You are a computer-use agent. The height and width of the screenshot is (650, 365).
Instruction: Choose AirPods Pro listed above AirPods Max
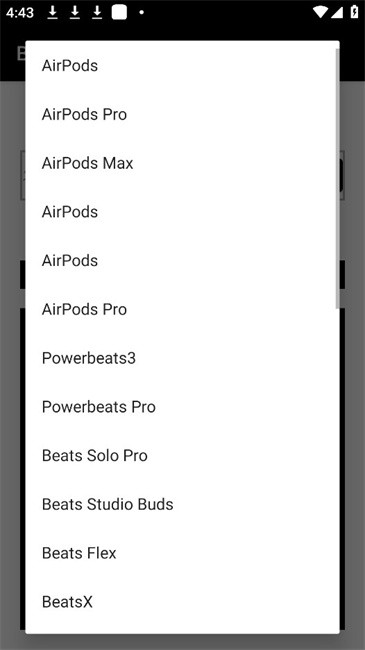[182, 114]
